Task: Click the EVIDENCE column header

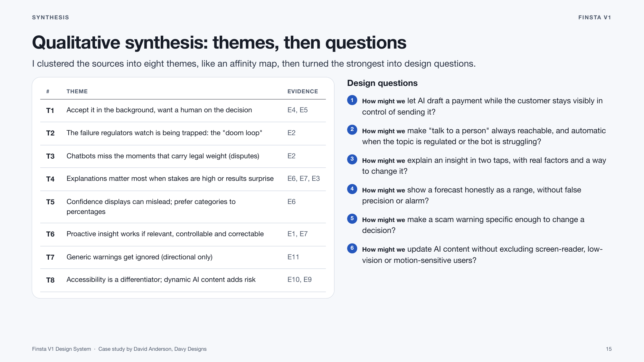Action: click(x=303, y=91)
